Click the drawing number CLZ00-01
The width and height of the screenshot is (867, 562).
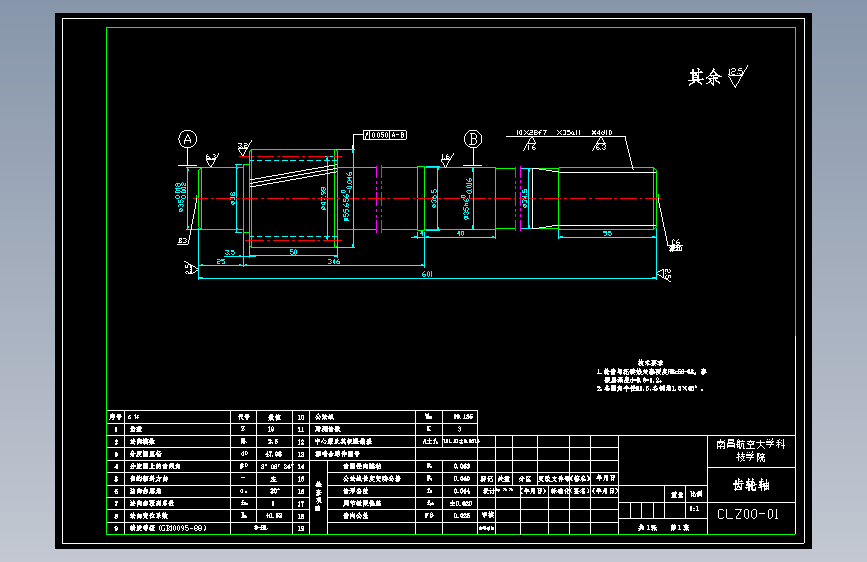[748, 514]
